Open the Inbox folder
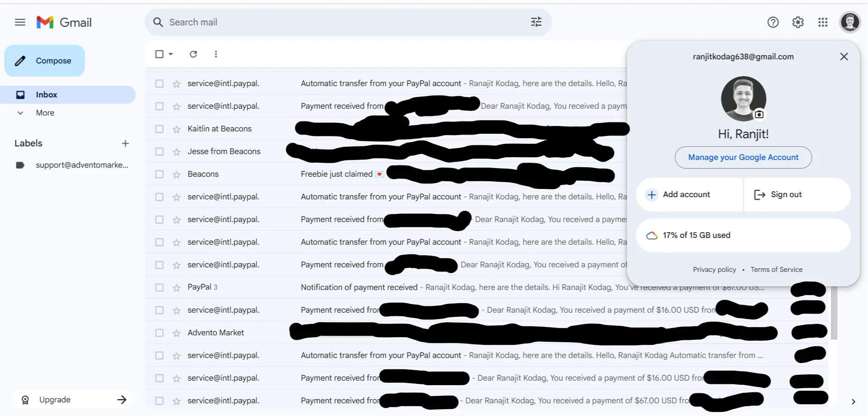 coord(68,95)
